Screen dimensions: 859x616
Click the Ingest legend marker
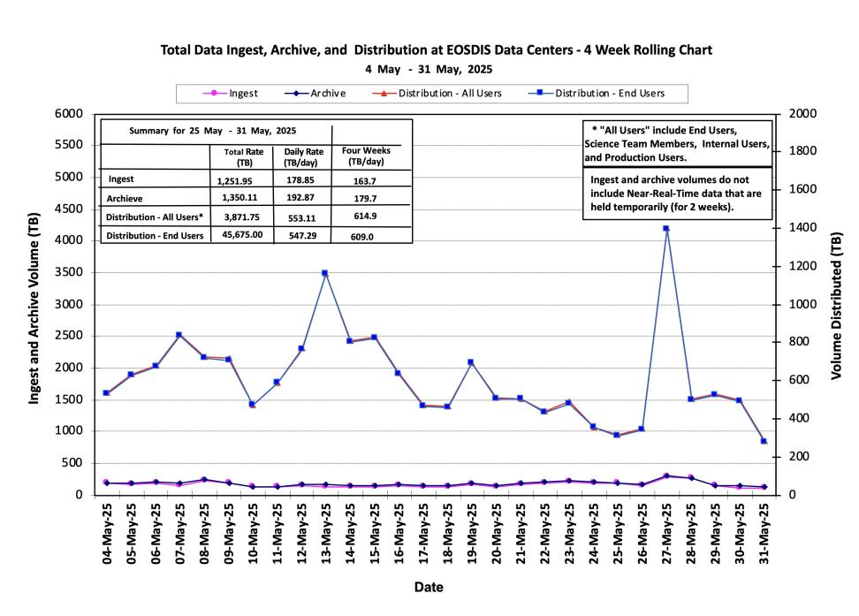pyautogui.click(x=214, y=93)
